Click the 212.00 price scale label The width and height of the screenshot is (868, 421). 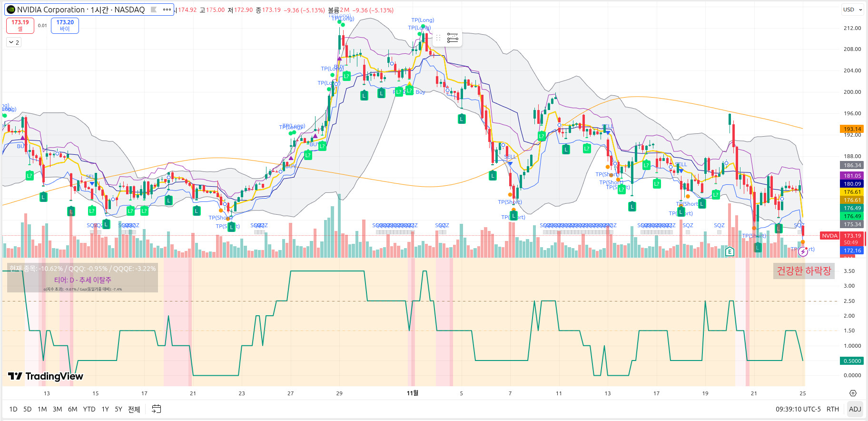(852, 28)
